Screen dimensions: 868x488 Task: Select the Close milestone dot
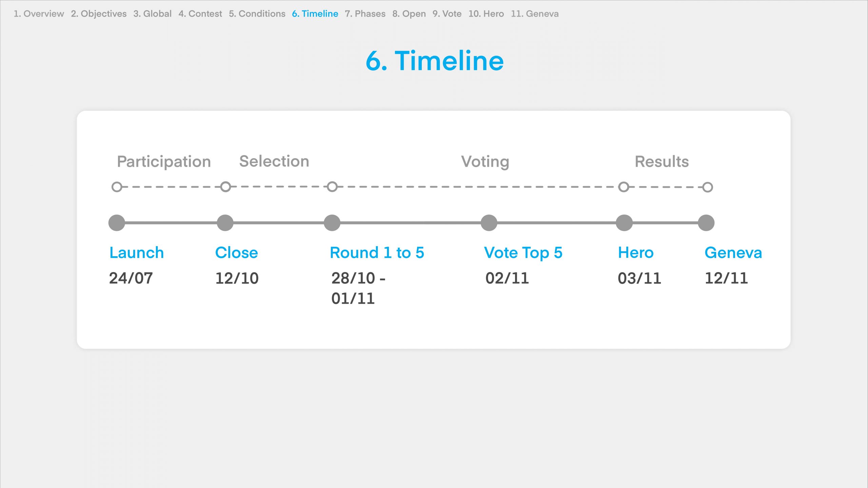pos(225,223)
